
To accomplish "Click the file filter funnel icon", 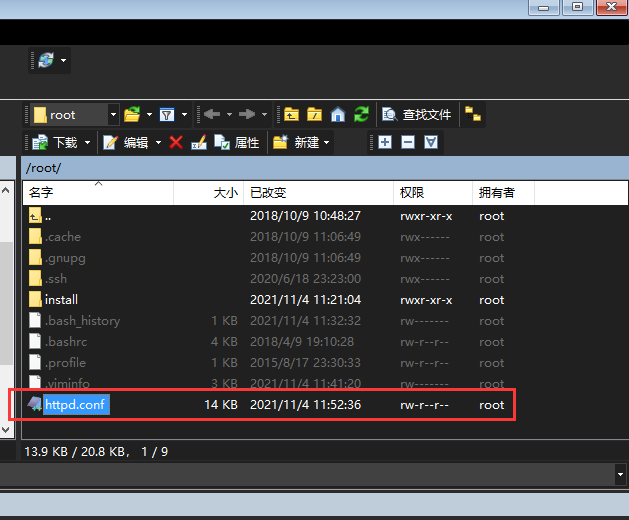I will 167,115.
